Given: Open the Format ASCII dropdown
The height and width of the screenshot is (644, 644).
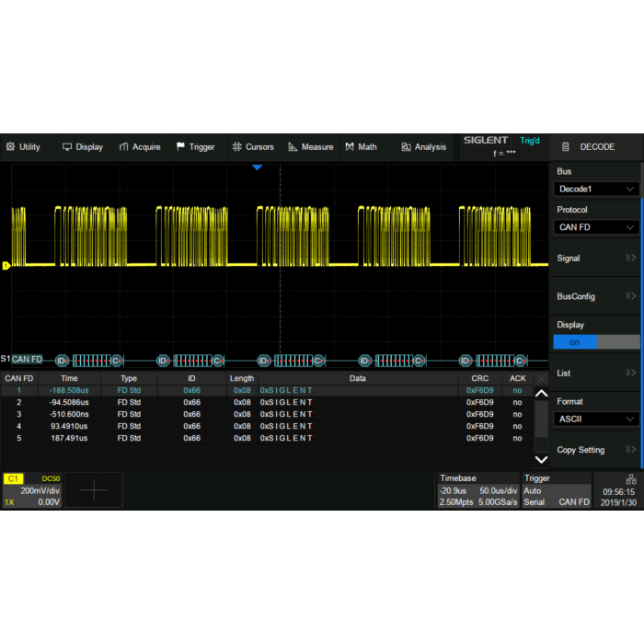Looking at the screenshot, I should coord(596,419).
